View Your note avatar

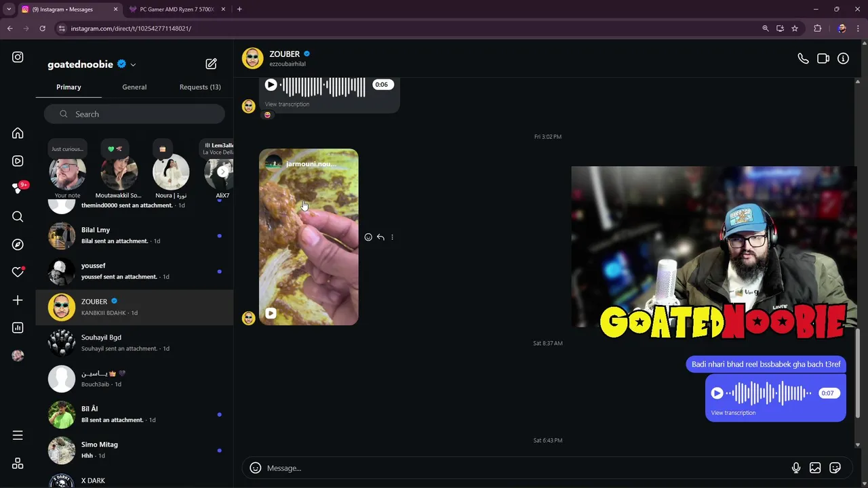67,171
